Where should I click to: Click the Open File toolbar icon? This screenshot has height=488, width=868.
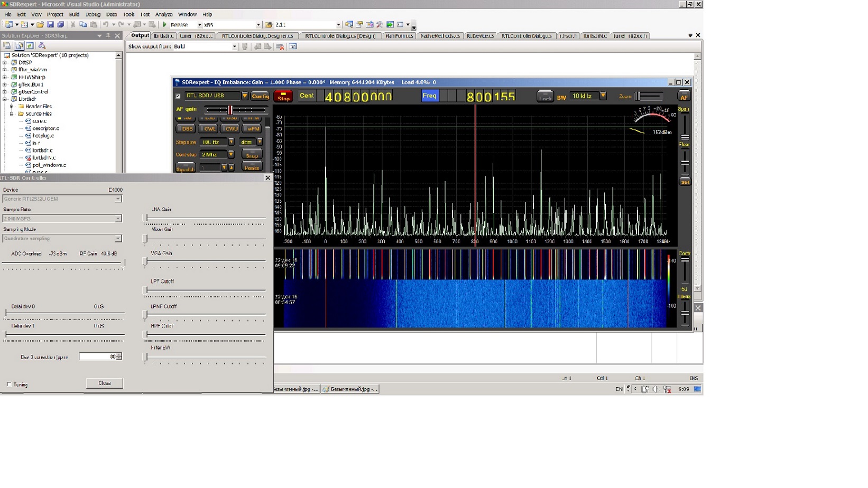click(x=40, y=25)
